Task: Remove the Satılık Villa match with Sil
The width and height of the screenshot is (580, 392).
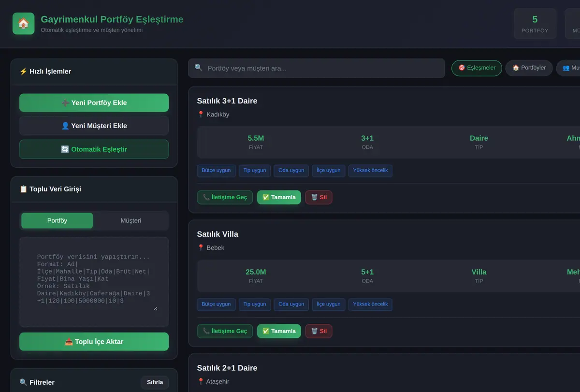Action: tap(319, 331)
